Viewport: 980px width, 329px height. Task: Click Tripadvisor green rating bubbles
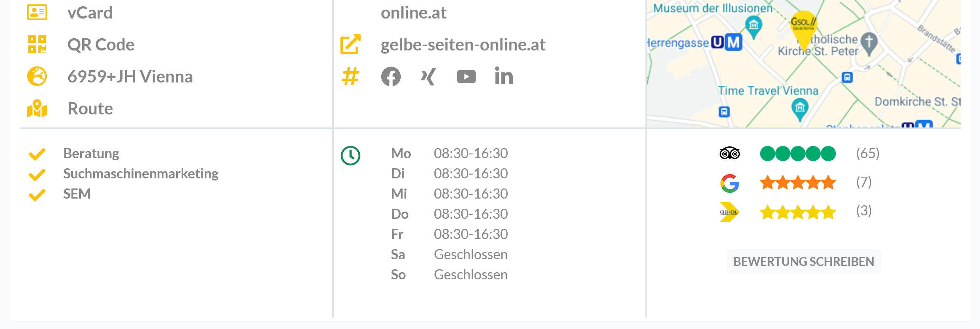tap(798, 154)
